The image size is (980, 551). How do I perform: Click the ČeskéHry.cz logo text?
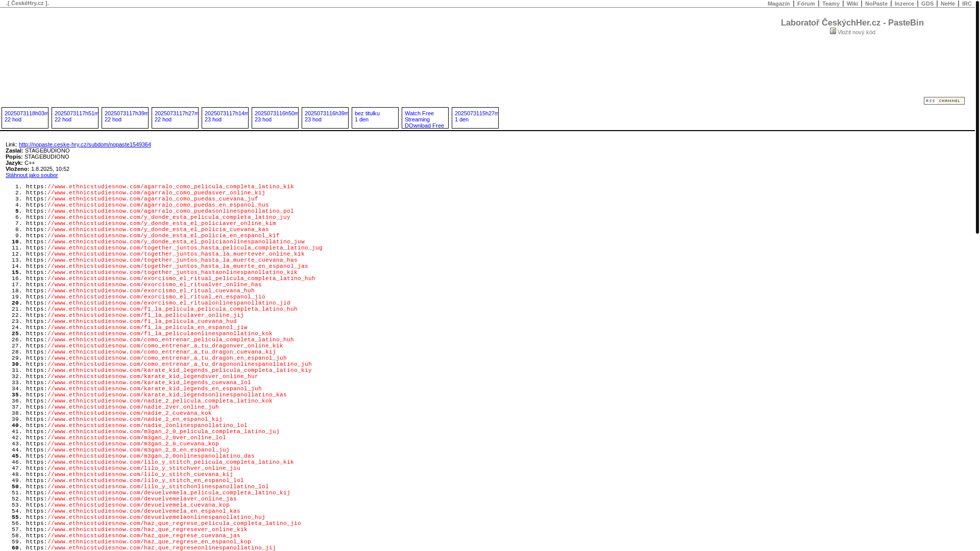tap(28, 3)
